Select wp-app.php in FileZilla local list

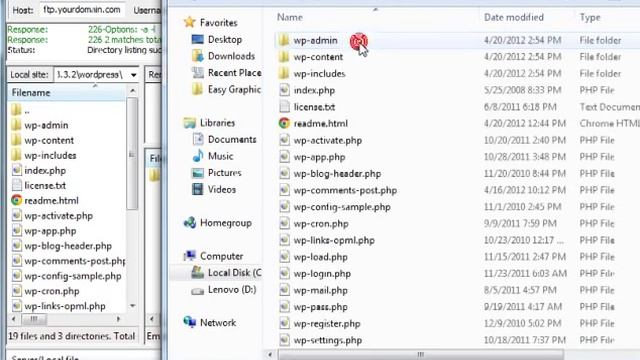[50, 231]
